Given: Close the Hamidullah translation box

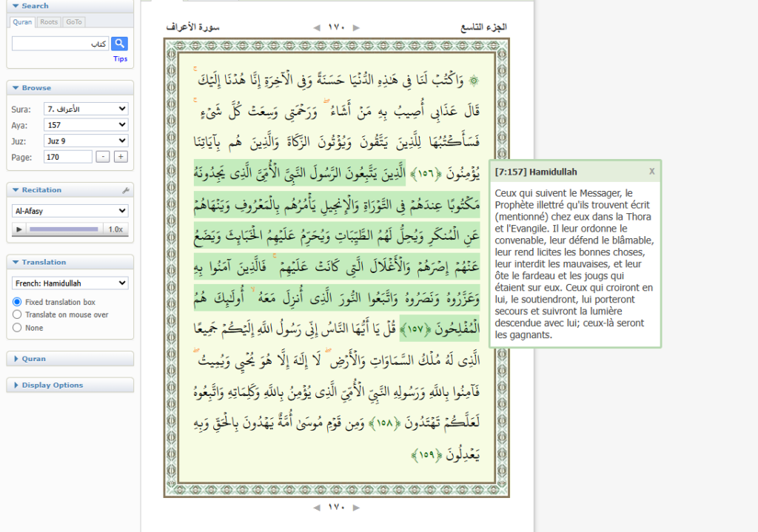Looking at the screenshot, I should click(651, 172).
